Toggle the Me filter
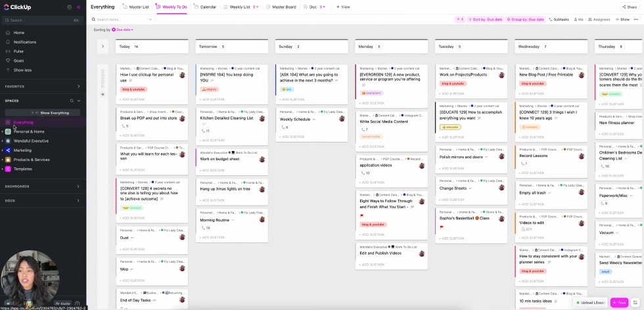Image resolution: width=644 pixels, height=310 pixels. (x=579, y=19)
